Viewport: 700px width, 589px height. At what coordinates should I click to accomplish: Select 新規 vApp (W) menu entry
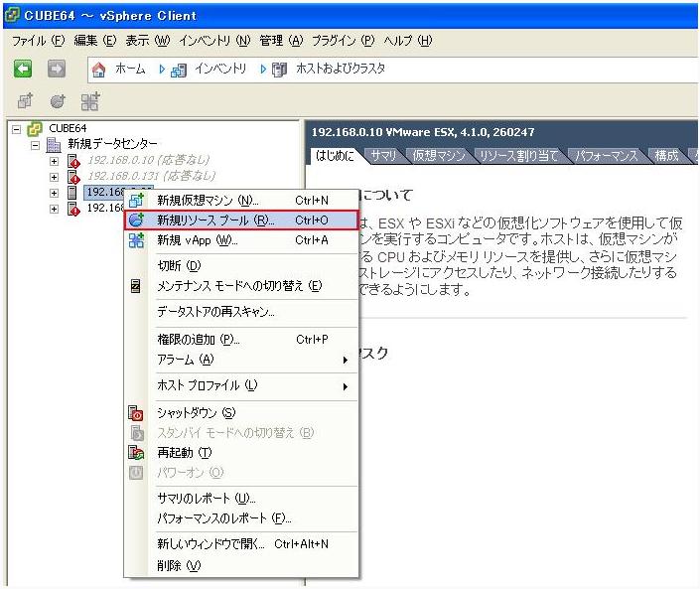(241, 240)
